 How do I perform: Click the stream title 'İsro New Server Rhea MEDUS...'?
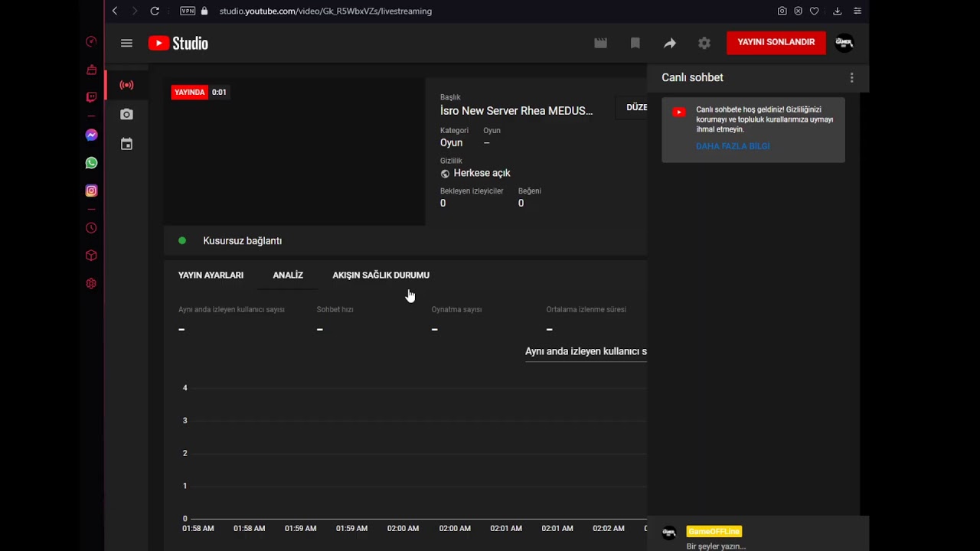point(516,111)
